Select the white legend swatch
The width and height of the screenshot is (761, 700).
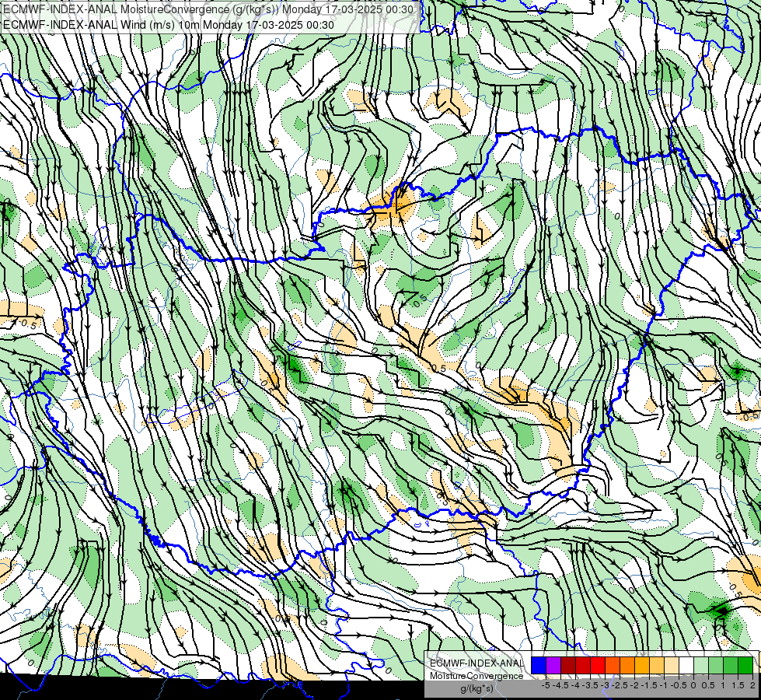[686, 665]
